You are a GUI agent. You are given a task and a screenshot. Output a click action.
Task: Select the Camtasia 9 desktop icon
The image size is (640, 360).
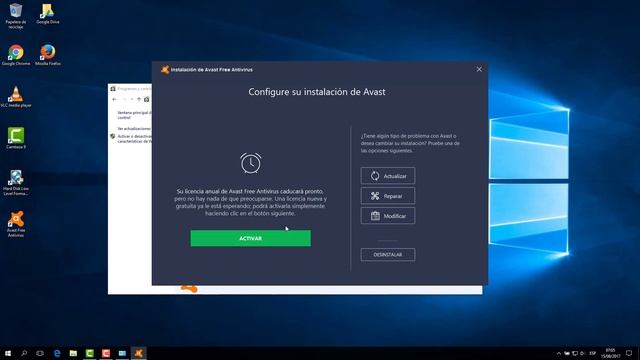[x=16, y=138]
